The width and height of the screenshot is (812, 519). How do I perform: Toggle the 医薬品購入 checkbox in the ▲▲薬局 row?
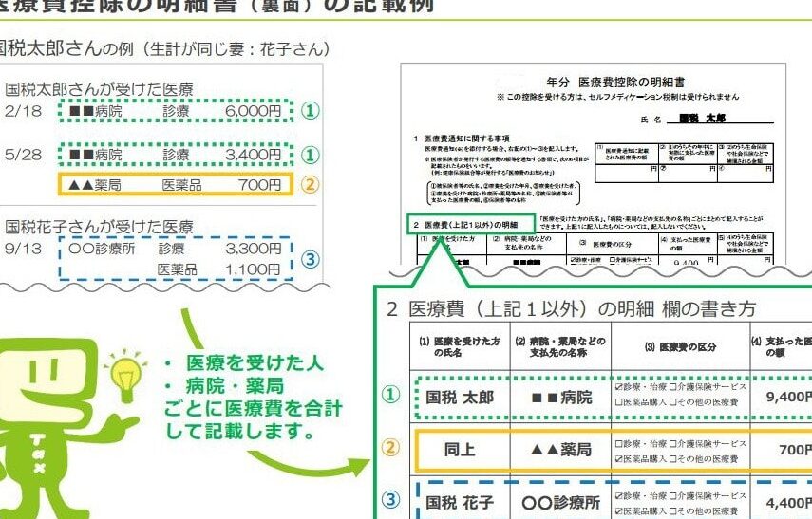point(618,457)
